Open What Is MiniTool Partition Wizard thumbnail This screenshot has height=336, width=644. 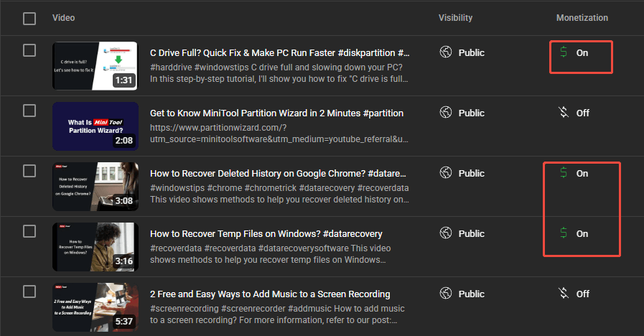click(95, 126)
